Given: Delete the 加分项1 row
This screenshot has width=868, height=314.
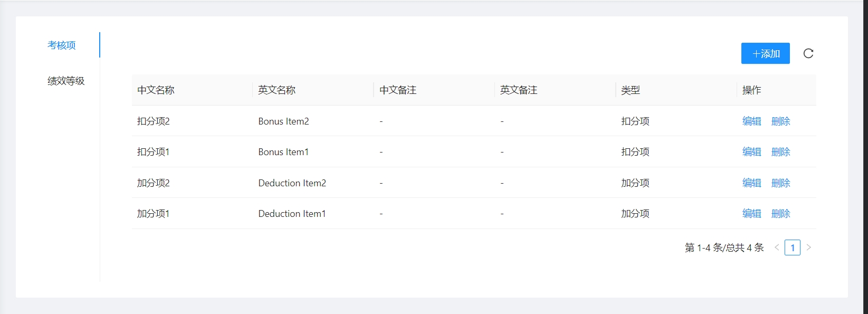Looking at the screenshot, I should click(x=780, y=214).
